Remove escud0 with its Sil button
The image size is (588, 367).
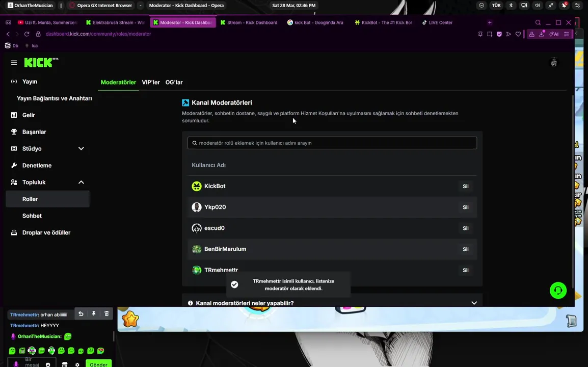click(465, 228)
